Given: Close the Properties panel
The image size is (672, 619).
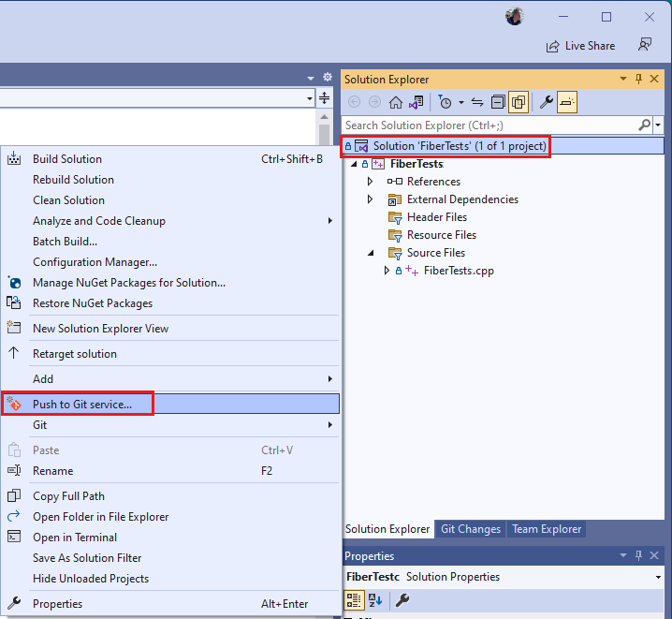Looking at the screenshot, I should click(x=654, y=555).
